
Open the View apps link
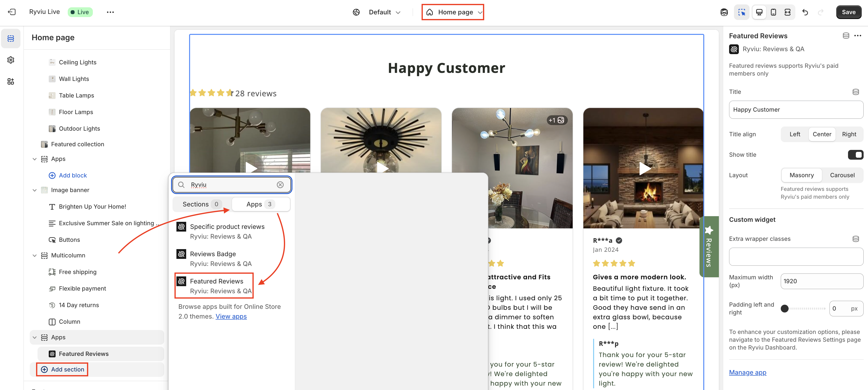[231, 316]
